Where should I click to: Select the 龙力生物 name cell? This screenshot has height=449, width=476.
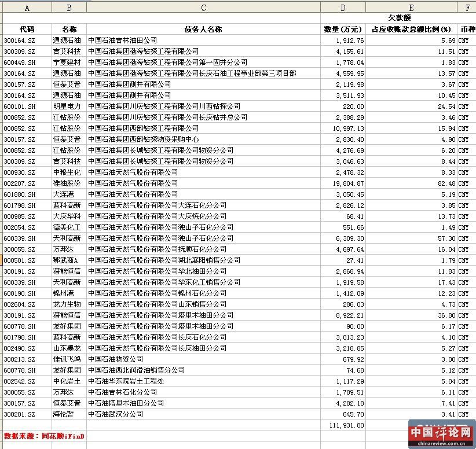(x=69, y=304)
